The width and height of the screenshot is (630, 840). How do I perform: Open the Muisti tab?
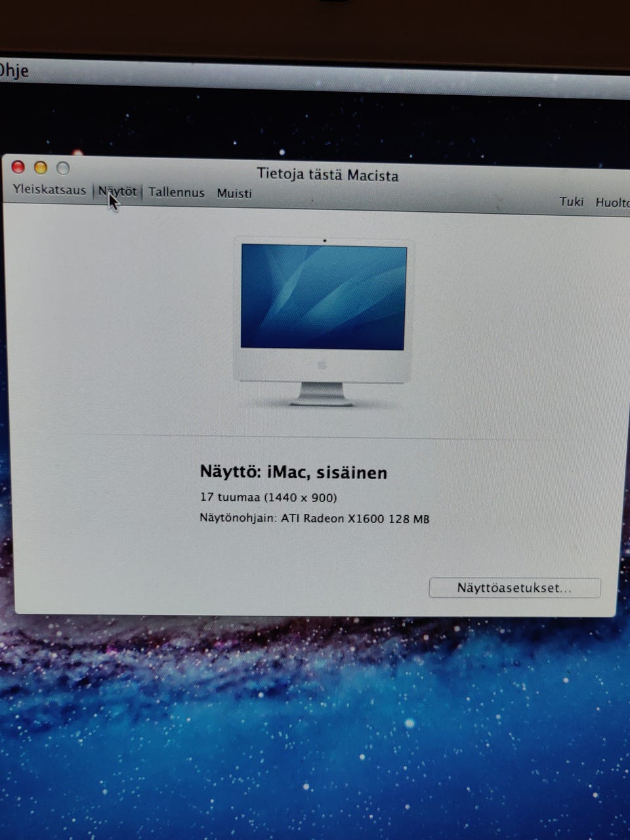pos(234,193)
